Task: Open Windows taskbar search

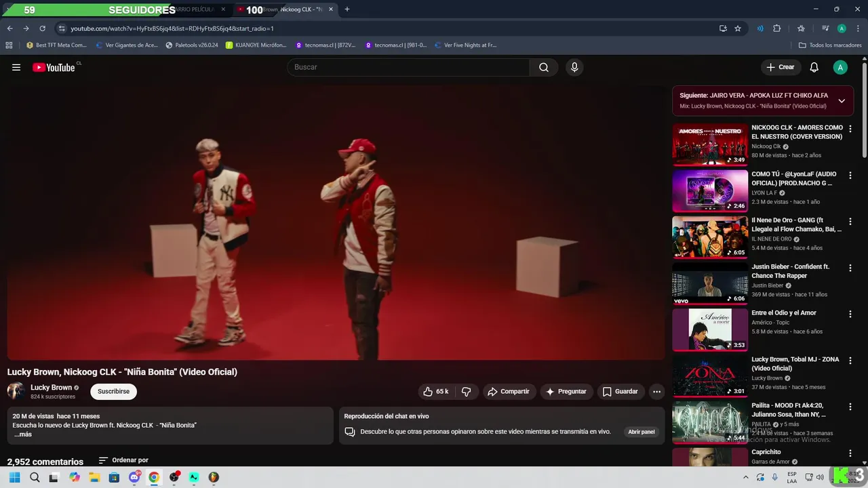Action: (35, 477)
